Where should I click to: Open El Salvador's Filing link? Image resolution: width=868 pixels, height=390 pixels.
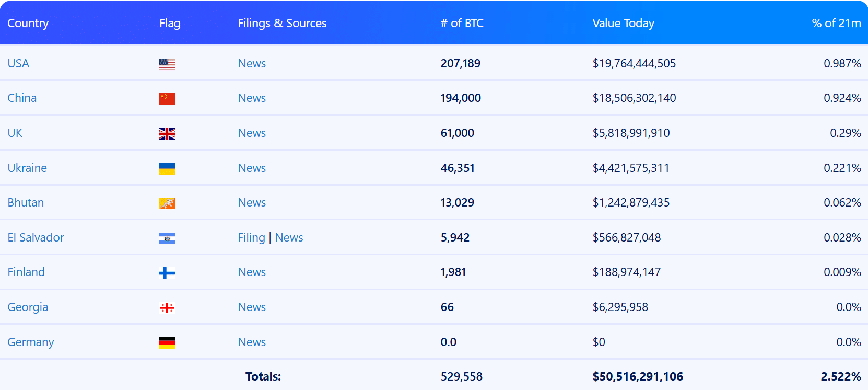click(251, 237)
